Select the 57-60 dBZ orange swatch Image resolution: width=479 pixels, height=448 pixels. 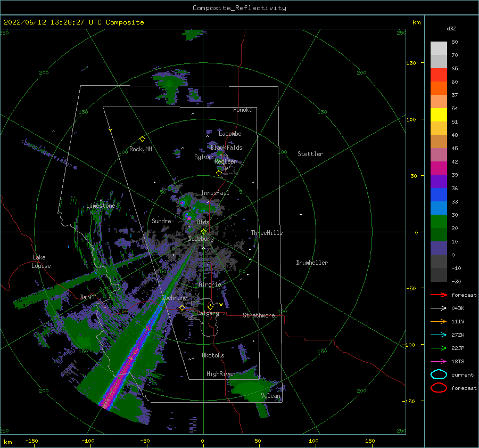(x=439, y=88)
